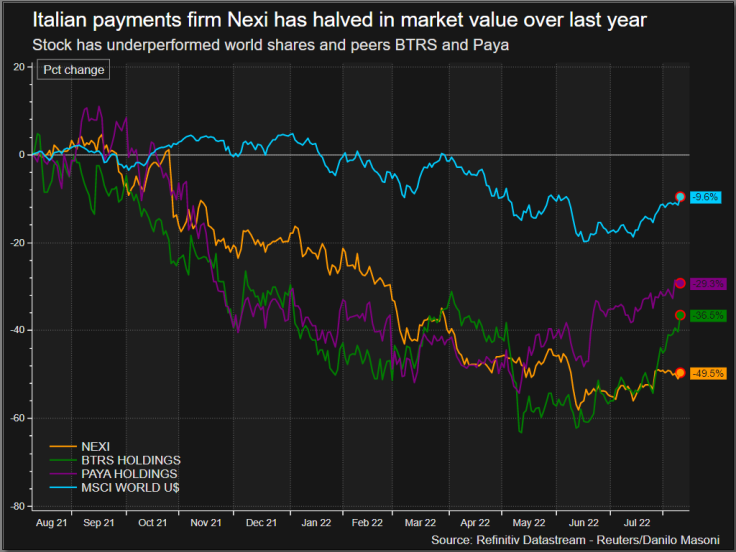Click the 'Mar 22' x-axis label
The width and height of the screenshot is (736, 552).
point(421,522)
